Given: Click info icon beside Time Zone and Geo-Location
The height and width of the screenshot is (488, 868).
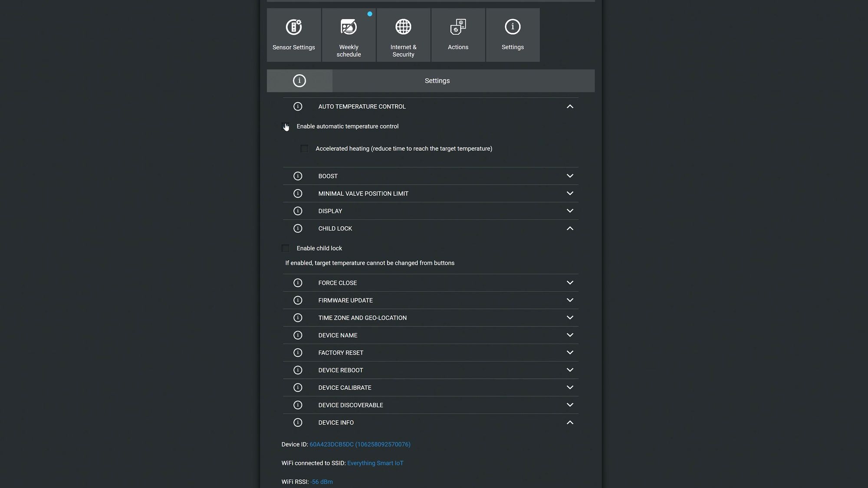Looking at the screenshot, I should click(x=298, y=318).
